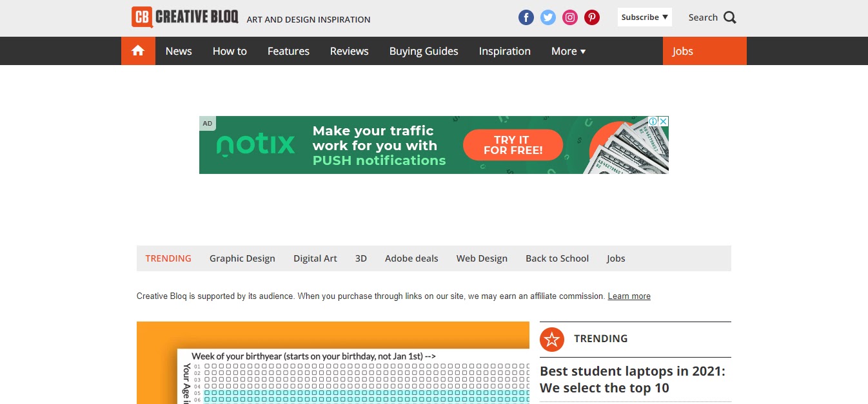
Task: Click TRY IT FOR FREE in the ad
Action: (x=512, y=144)
